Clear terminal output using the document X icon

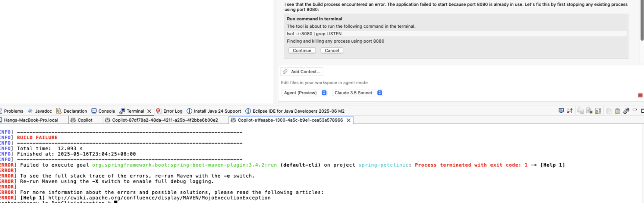pyautogui.click(x=589, y=111)
